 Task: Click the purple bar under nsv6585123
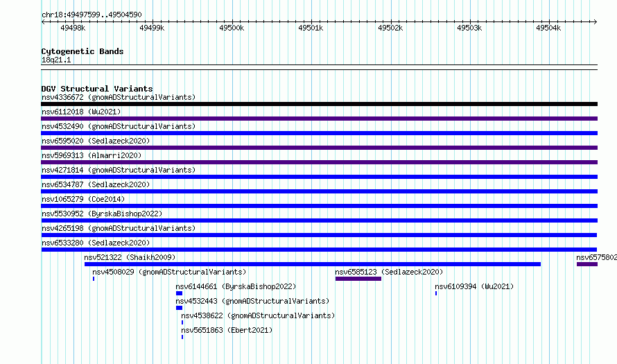click(358, 279)
